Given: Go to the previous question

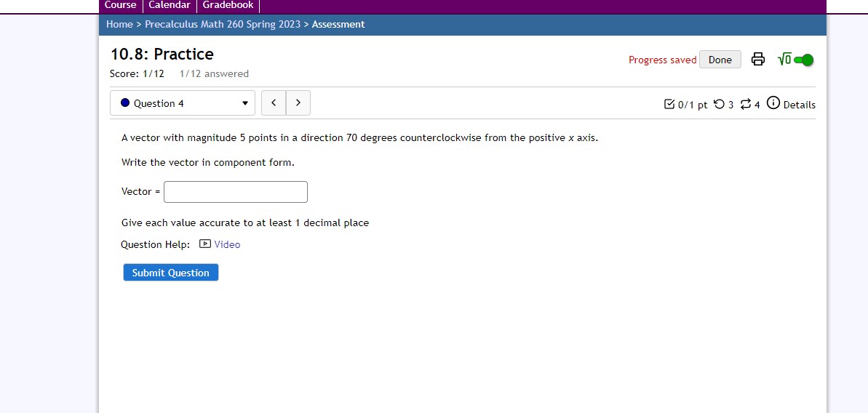Looking at the screenshot, I should coord(274,103).
